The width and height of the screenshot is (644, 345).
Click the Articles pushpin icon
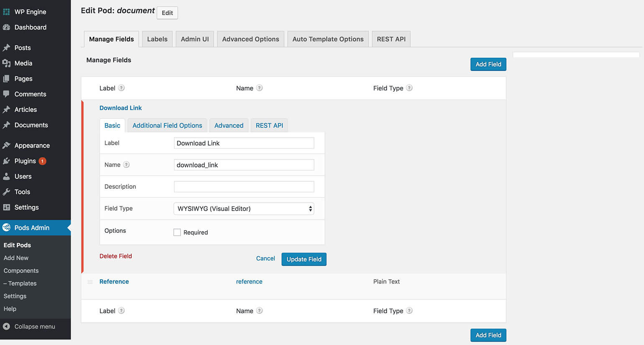[6, 110]
